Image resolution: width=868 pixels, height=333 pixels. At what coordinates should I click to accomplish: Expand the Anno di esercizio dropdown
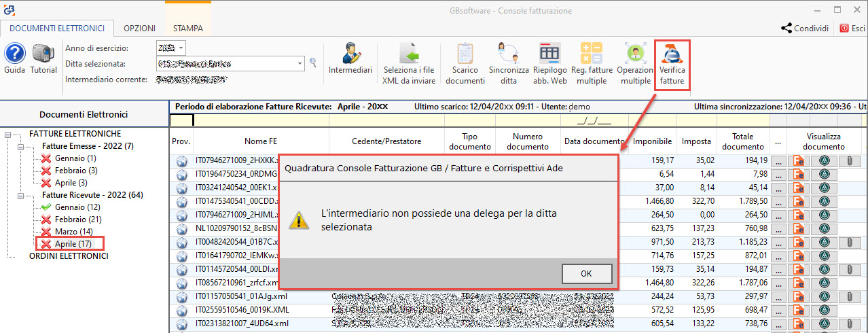click(181, 48)
